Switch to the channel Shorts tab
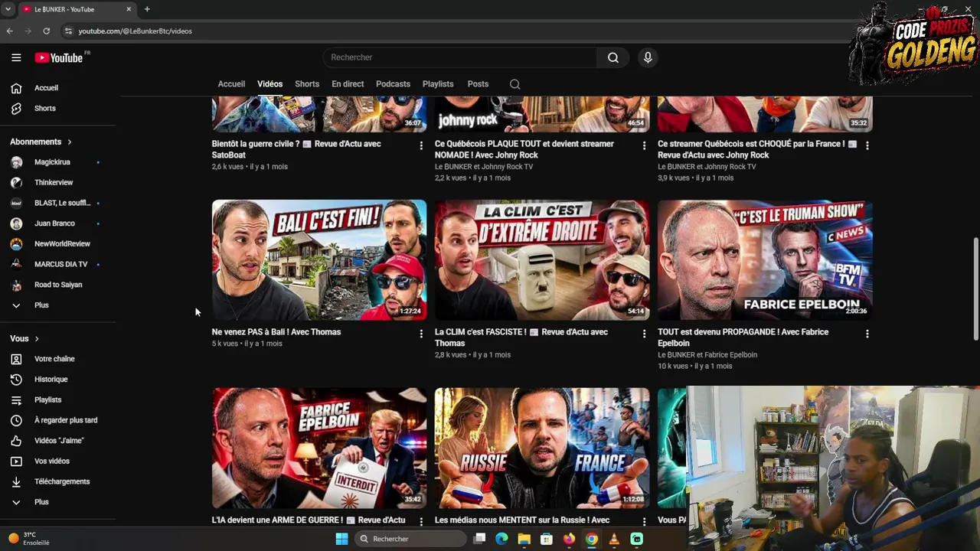Screen dimensions: 980x551 coord(307,84)
